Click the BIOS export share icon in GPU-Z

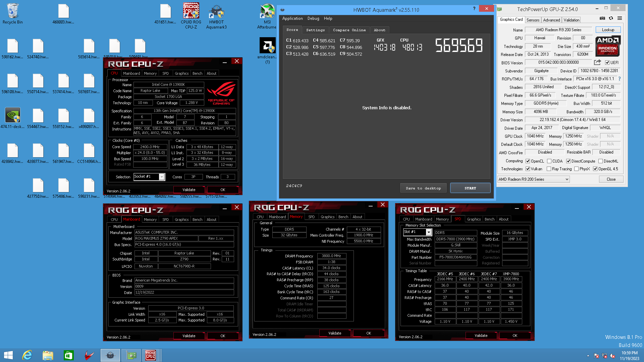point(597,62)
